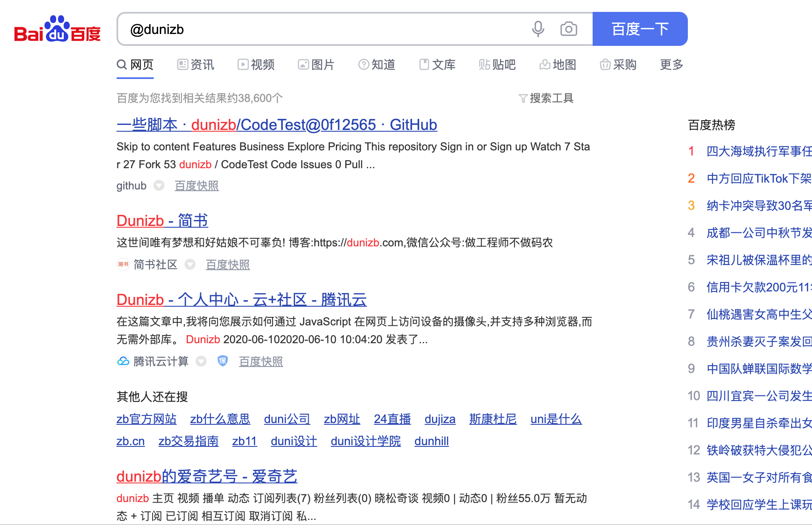Viewport: 812px width, 525px height.
Task: Search related term uni是什么
Action: tap(556, 419)
